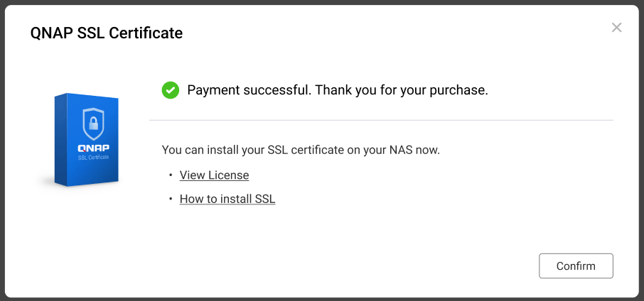Click the Thank you for your purchase text
644x301 pixels.
coord(402,91)
